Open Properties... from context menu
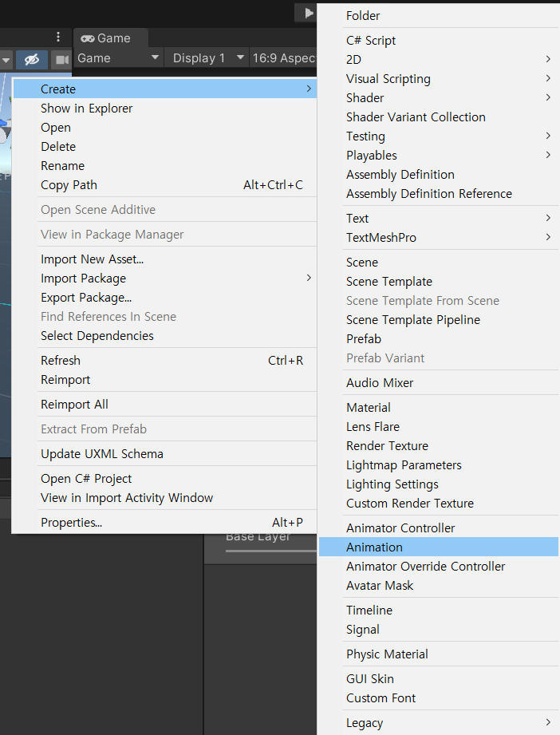 (165, 523)
